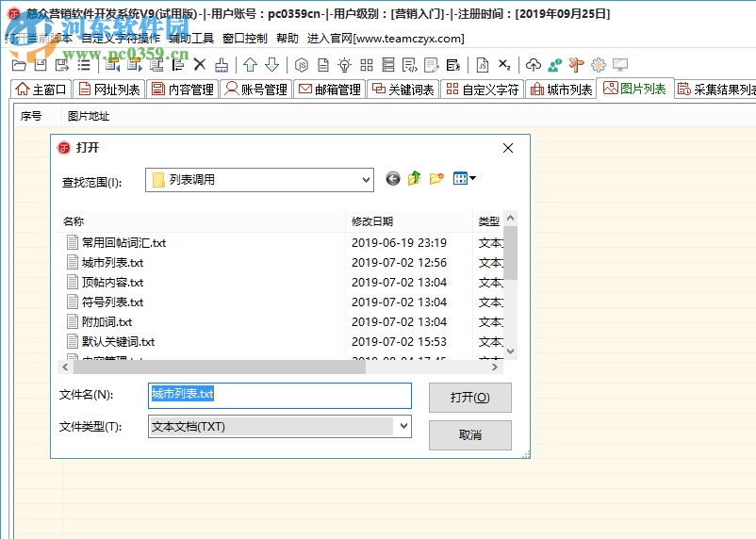756x539 pixels.
Task: Click the horizontal scrollbar left arrow
Action: click(65, 367)
